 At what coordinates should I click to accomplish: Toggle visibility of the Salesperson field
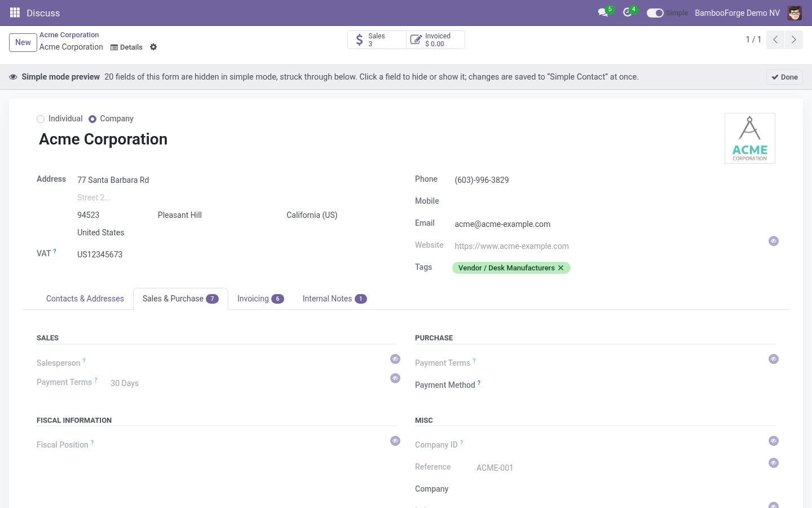[x=395, y=359]
